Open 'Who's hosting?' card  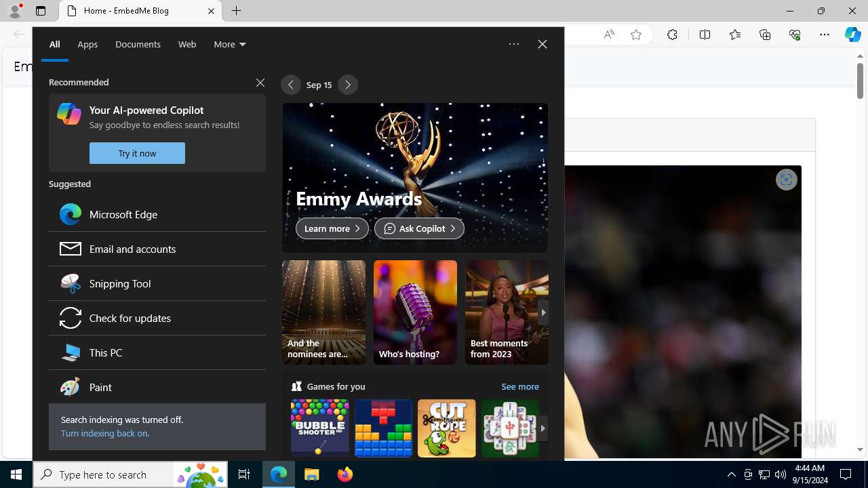415,312
